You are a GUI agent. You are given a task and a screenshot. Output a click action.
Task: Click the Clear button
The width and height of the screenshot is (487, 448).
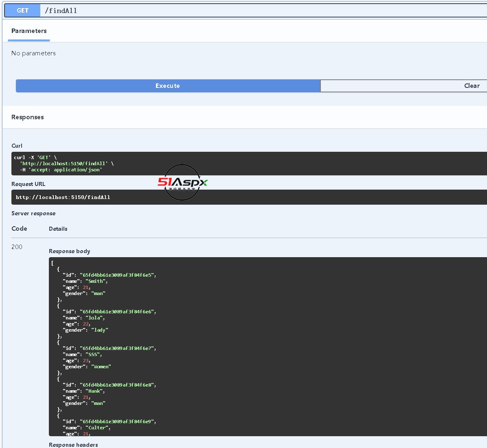pyautogui.click(x=404, y=86)
